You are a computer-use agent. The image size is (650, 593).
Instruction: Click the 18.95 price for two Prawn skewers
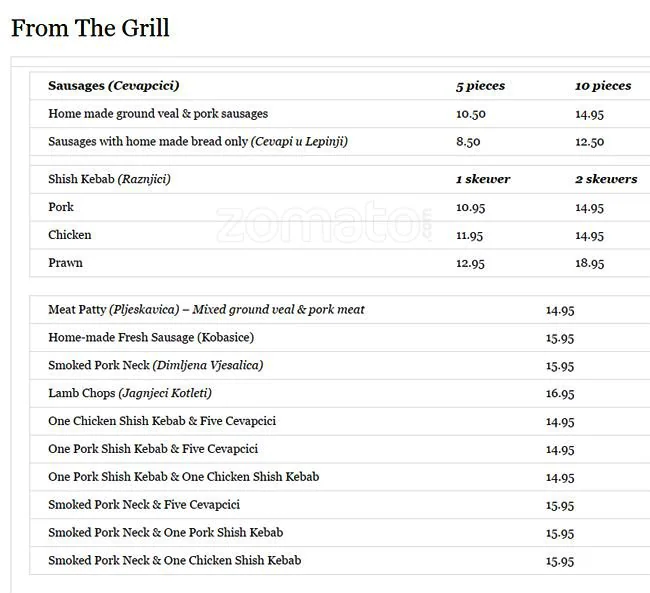(x=589, y=264)
